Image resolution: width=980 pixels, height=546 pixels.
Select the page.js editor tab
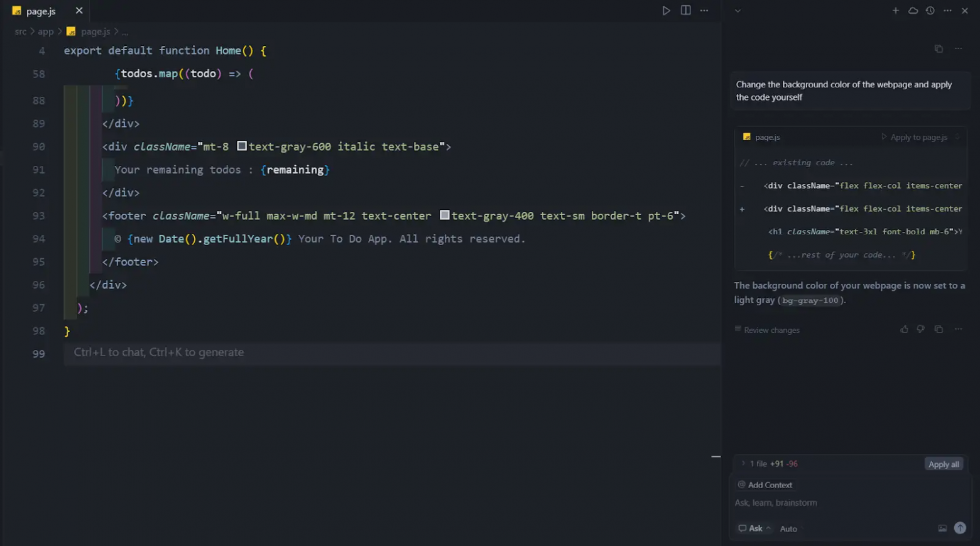pos(41,11)
